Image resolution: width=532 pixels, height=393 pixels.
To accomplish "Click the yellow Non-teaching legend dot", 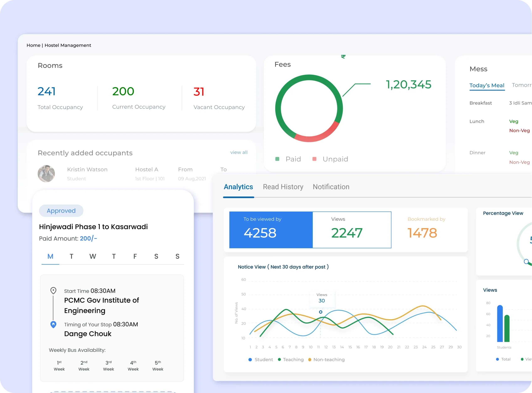I will tap(310, 360).
